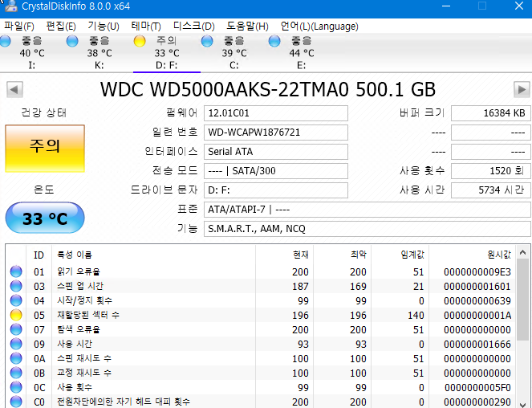Click the drive letter field D: F:
The width and height of the screenshot is (532, 408).
(275, 190)
